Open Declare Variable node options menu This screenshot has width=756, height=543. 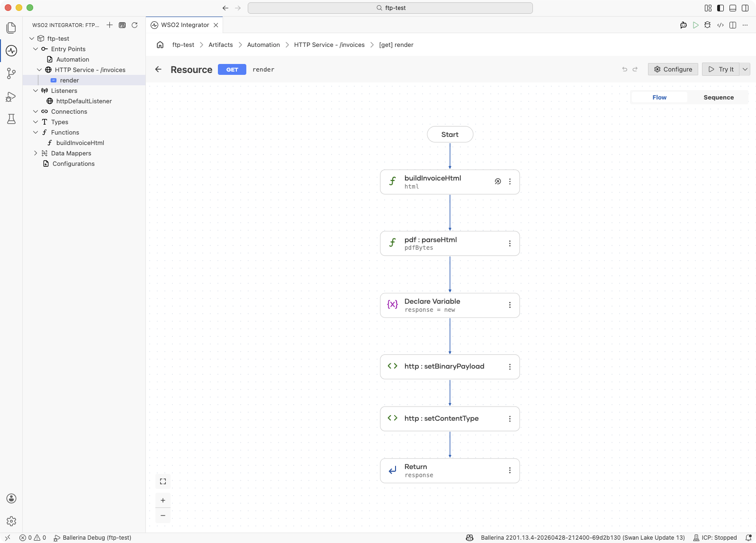[x=510, y=305]
